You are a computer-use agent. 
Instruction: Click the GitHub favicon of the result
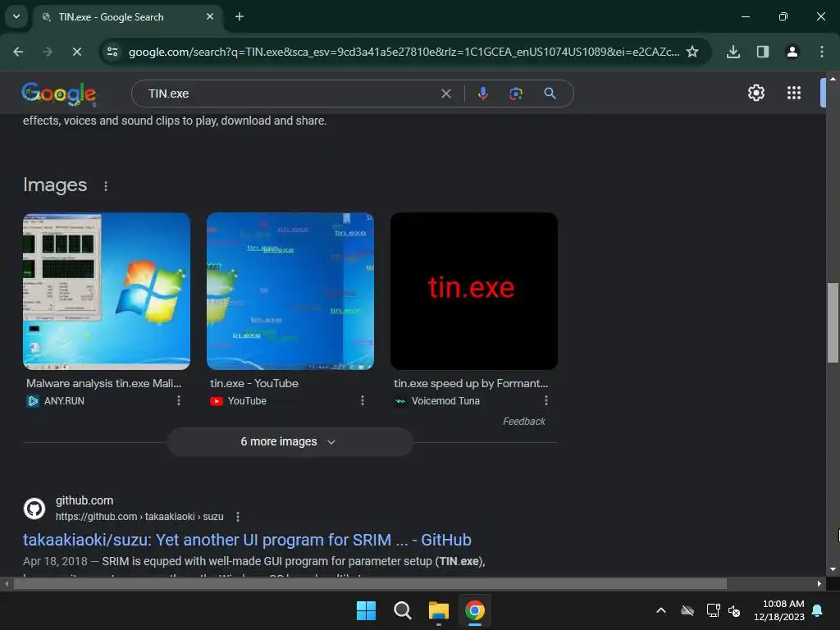pos(34,509)
